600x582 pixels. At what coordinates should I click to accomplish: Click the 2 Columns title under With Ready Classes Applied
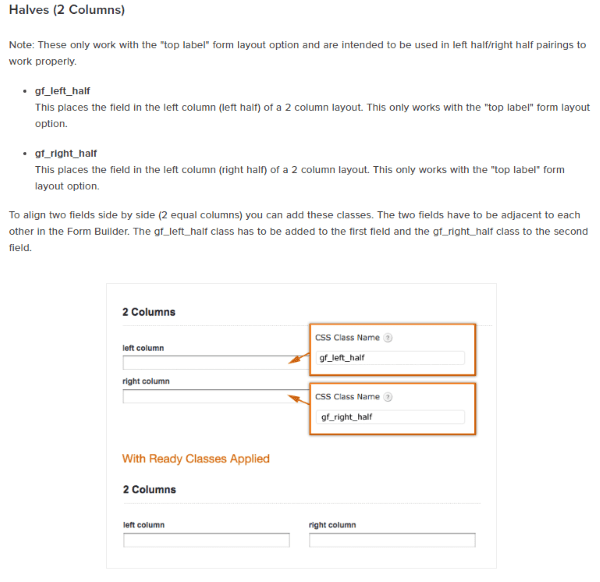148,490
